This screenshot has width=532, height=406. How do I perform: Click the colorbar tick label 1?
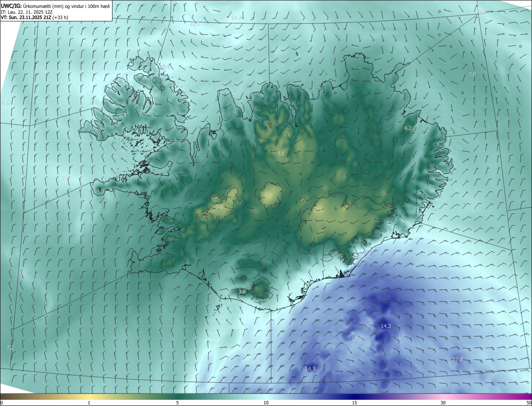tap(89, 403)
